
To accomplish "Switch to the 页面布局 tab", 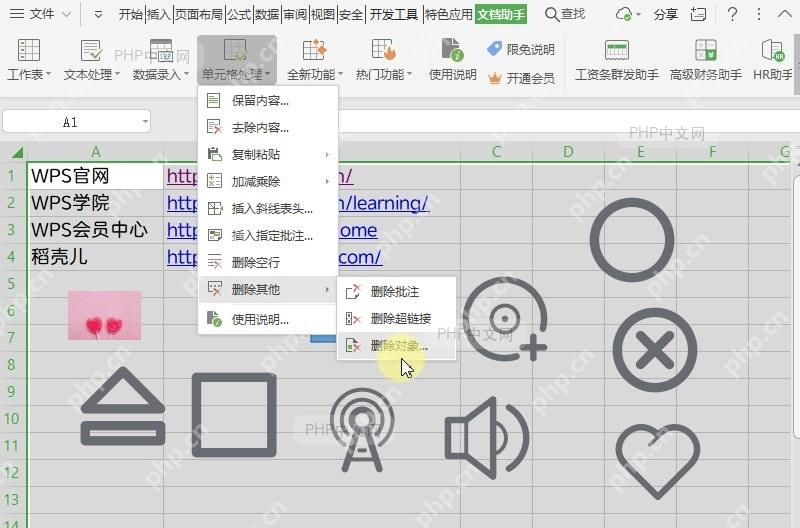I will point(199,14).
